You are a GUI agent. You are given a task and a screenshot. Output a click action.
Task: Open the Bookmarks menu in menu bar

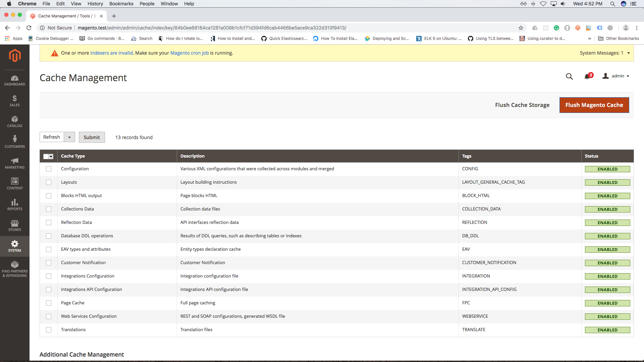tap(121, 4)
